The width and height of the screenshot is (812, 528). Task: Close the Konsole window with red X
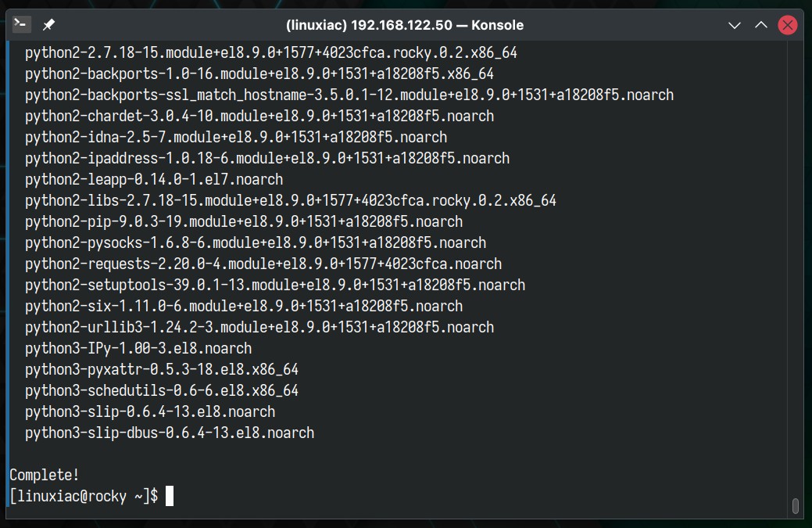tap(788, 25)
